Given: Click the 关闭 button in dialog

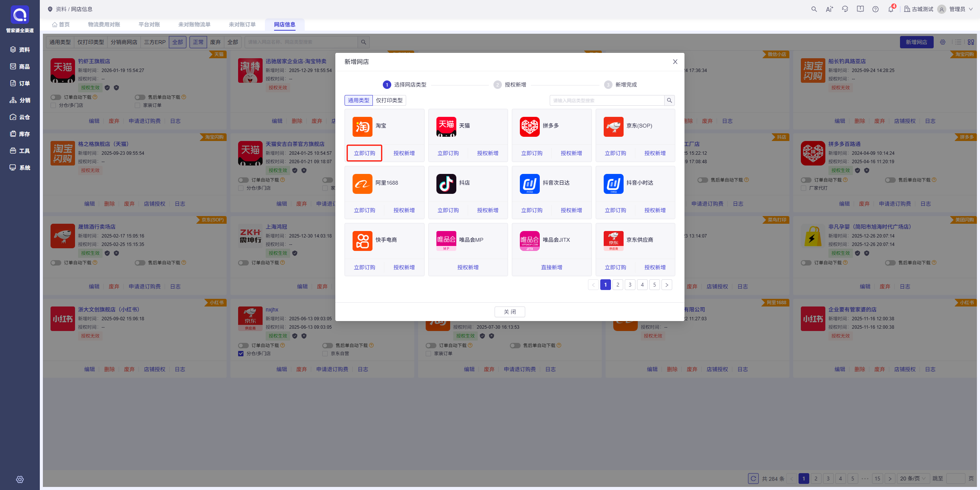Looking at the screenshot, I should click(510, 312).
